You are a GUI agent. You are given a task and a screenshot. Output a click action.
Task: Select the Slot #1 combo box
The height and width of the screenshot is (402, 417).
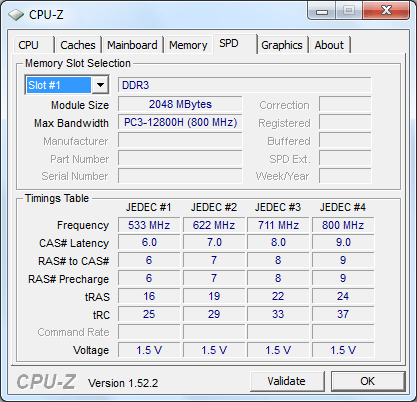pos(67,85)
